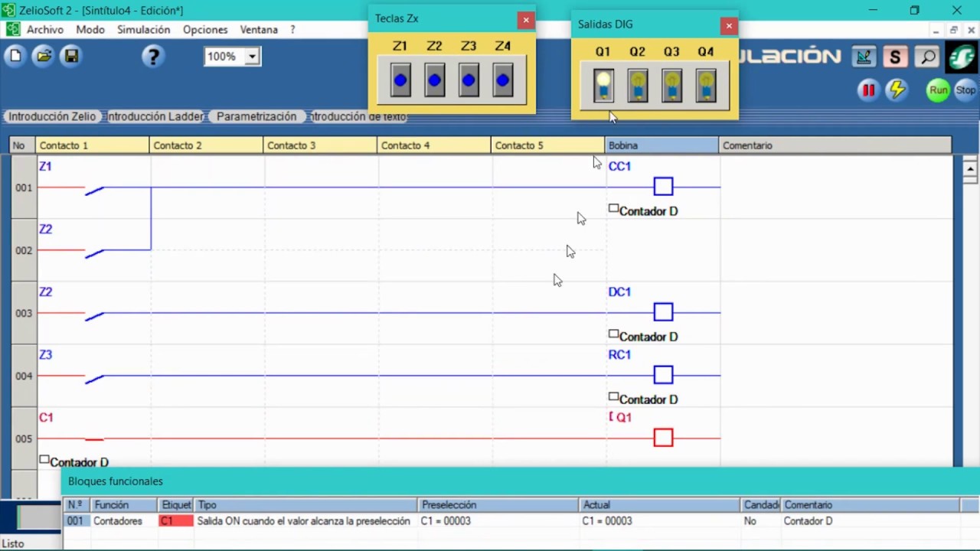Screen dimensions: 980x551
Task: Open the Parametrización view
Action: coord(256,117)
